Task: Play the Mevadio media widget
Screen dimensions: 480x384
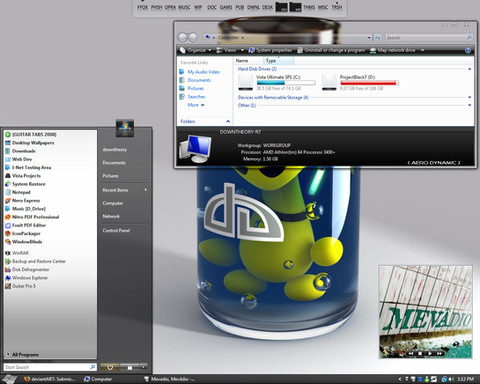Action: coord(430,353)
